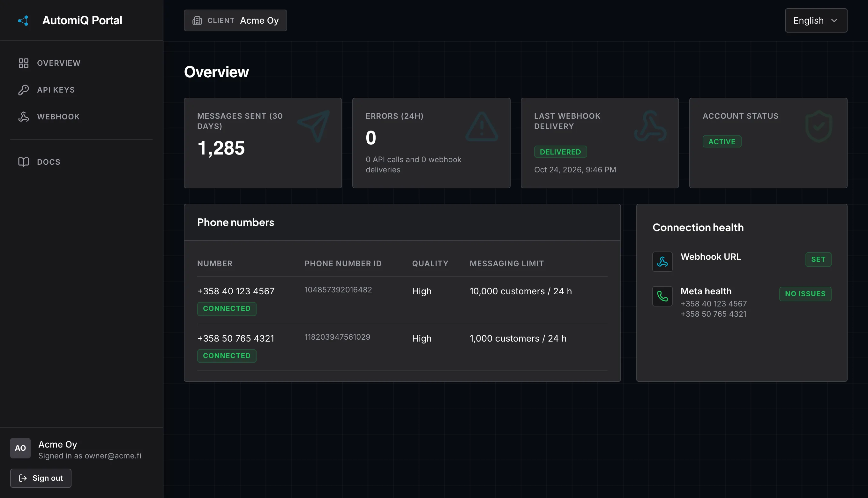Screen dimensions: 868x498
Task: Click the Phone numbers panel heading
Action: tap(236, 222)
